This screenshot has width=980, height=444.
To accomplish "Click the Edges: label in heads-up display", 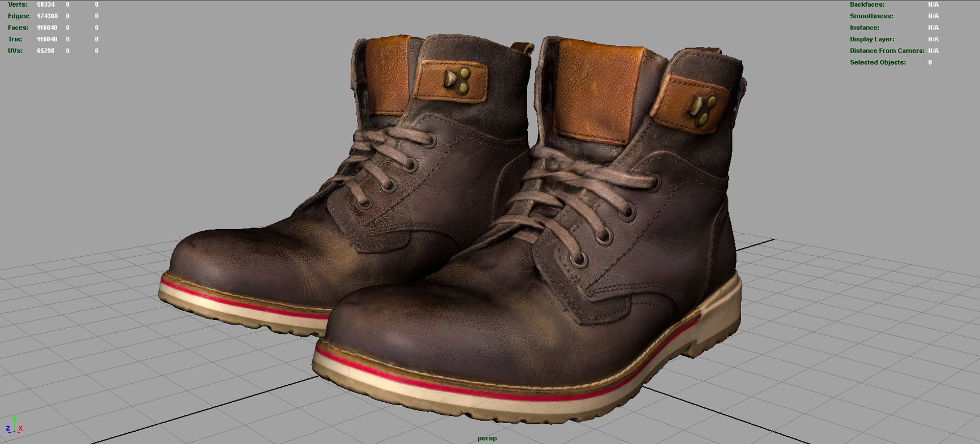I will point(19,16).
